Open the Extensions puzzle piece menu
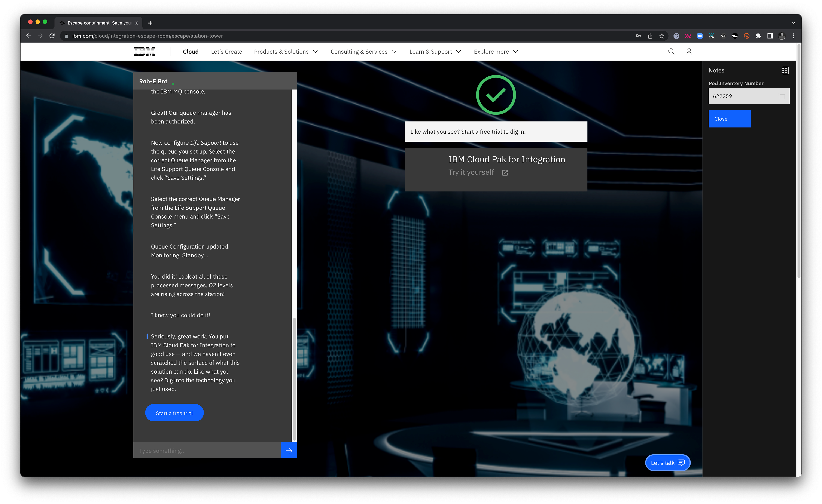Screen dimensions: 822x504 click(x=758, y=36)
